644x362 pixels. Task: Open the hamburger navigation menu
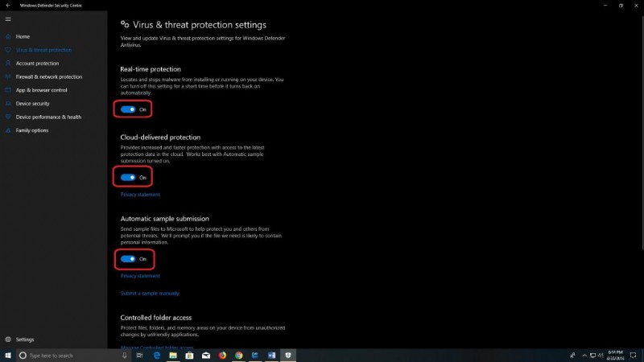point(8,19)
